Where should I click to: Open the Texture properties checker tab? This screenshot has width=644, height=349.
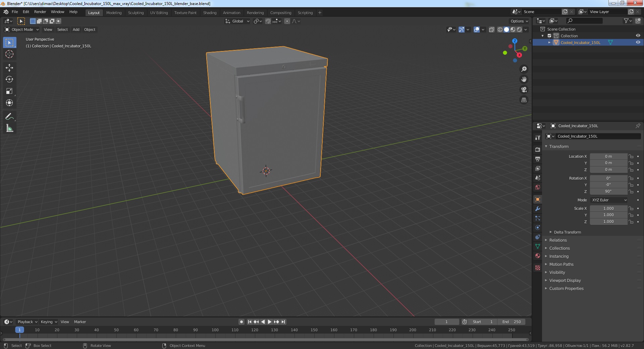click(x=538, y=268)
